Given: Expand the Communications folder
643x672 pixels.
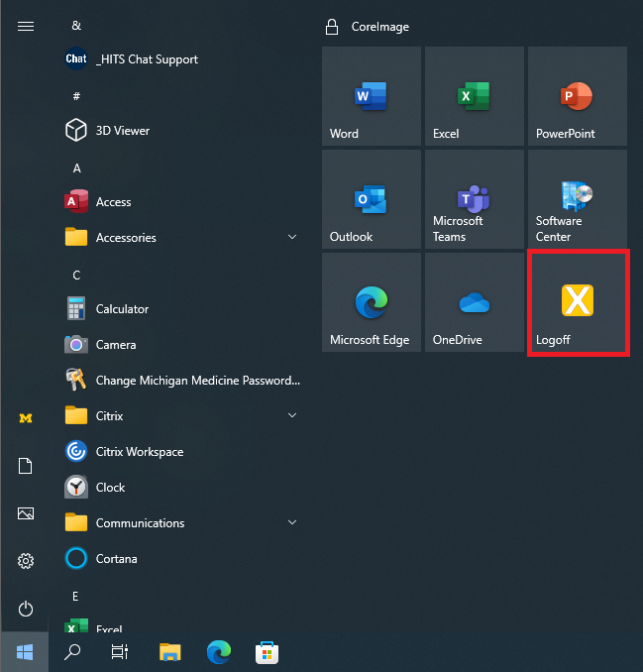Looking at the screenshot, I should 182,523.
